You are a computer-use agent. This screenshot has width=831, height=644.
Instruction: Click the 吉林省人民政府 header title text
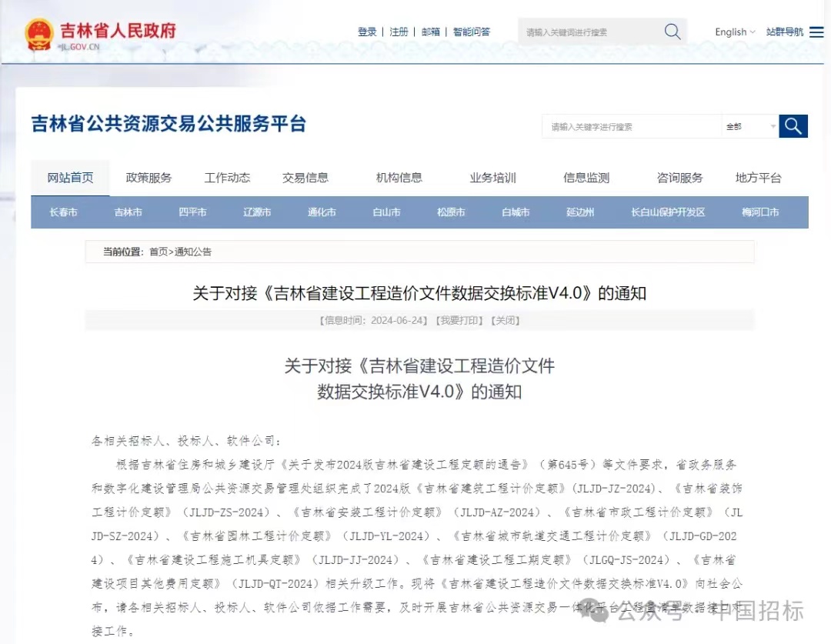[x=118, y=30]
